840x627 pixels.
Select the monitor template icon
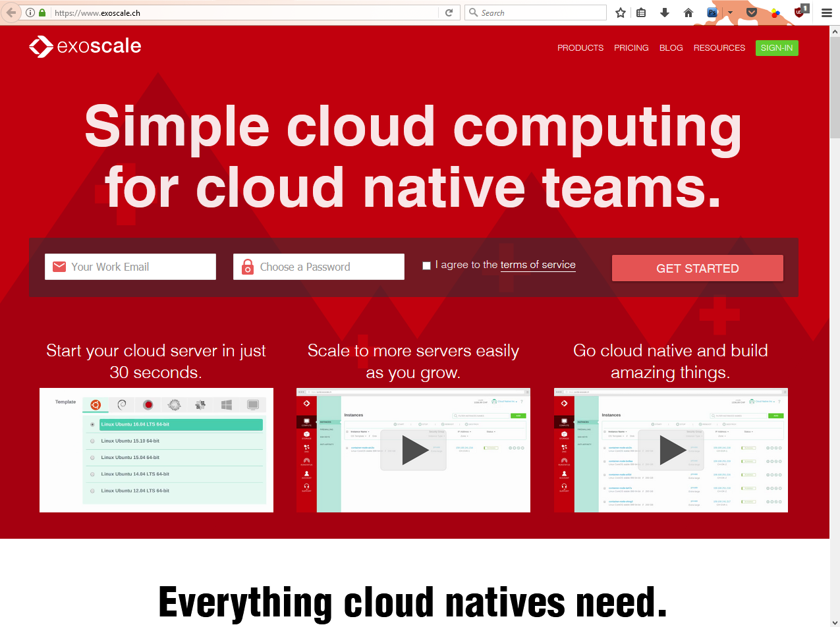(x=252, y=405)
